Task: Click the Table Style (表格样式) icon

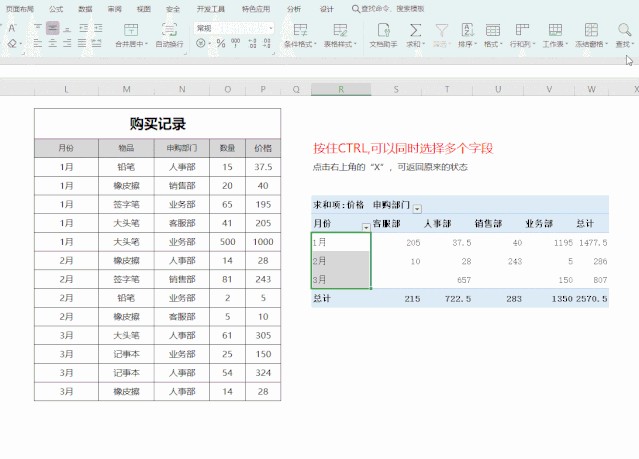Action: pyautogui.click(x=340, y=30)
